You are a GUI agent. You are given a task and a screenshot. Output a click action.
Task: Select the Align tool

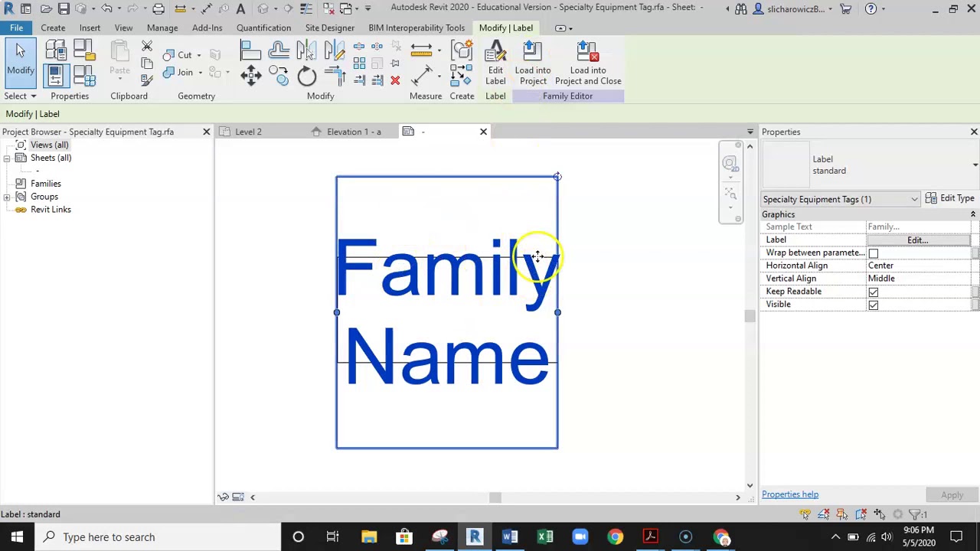250,51
